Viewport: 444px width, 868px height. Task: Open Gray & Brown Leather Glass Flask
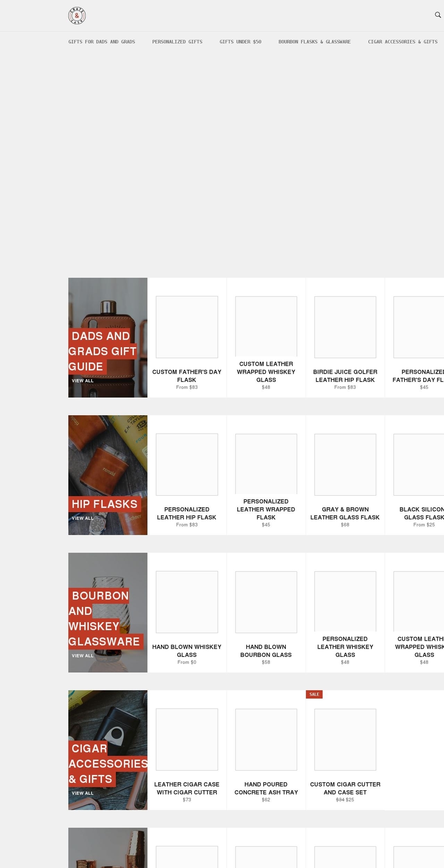pos(345,513)
